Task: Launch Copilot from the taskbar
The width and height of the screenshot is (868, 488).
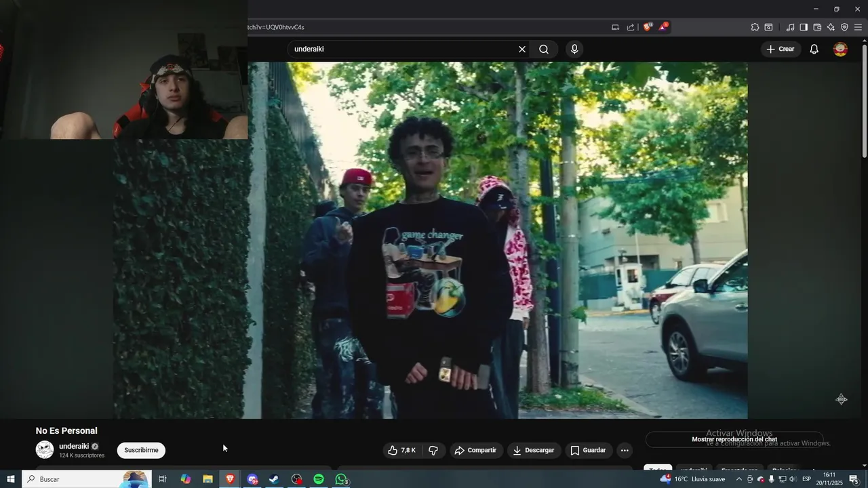Action: [185, 479]
